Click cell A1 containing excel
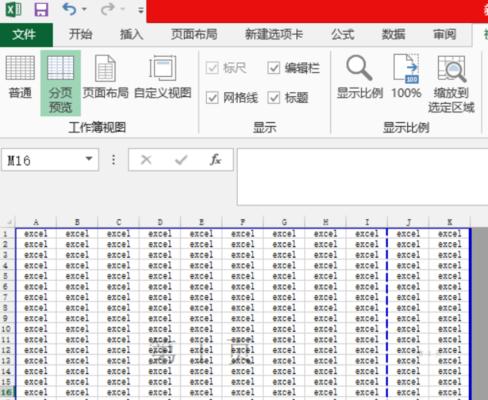 point(36,234)
